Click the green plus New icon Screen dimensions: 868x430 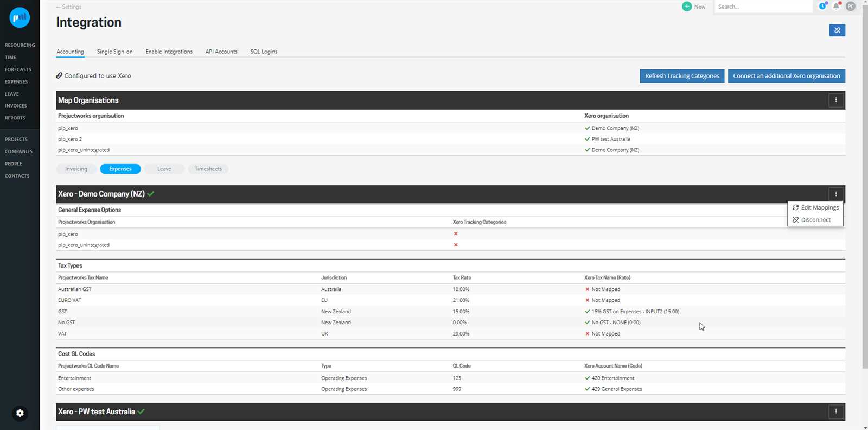point(687,7)
